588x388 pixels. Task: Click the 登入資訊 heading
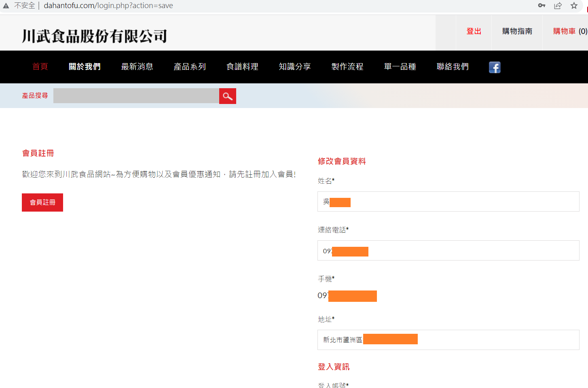coord(334,367)
